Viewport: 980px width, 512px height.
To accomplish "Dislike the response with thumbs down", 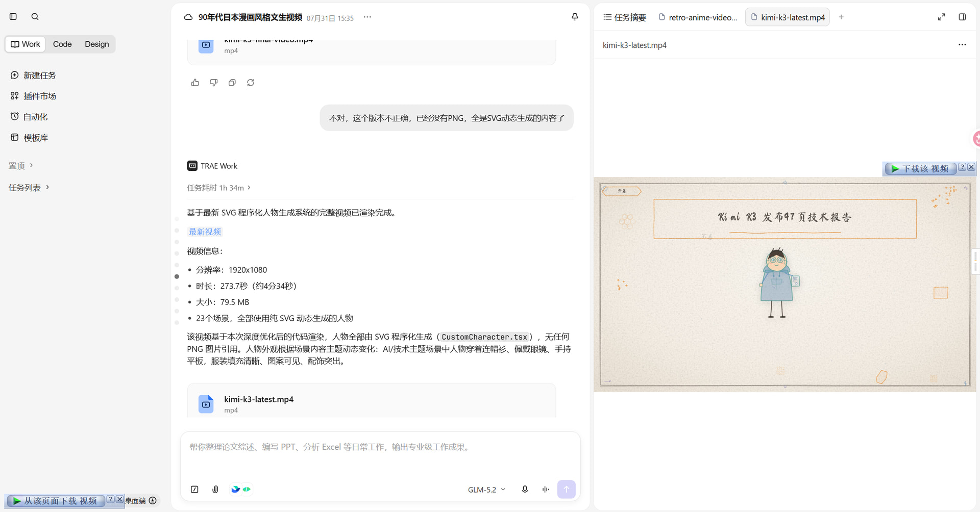I will pos(214,83).
